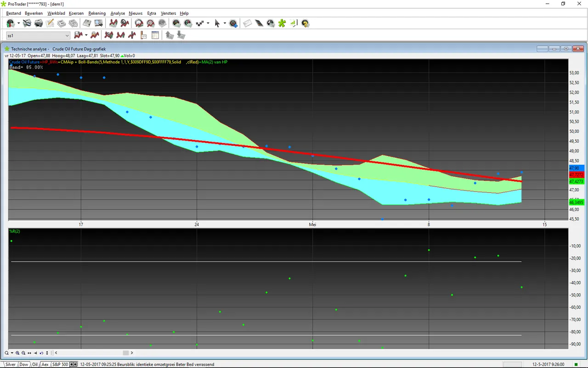This screenshot has height=368, width=588.
Task: Click the globe with blue plus icon
Action: pos(233,23)
